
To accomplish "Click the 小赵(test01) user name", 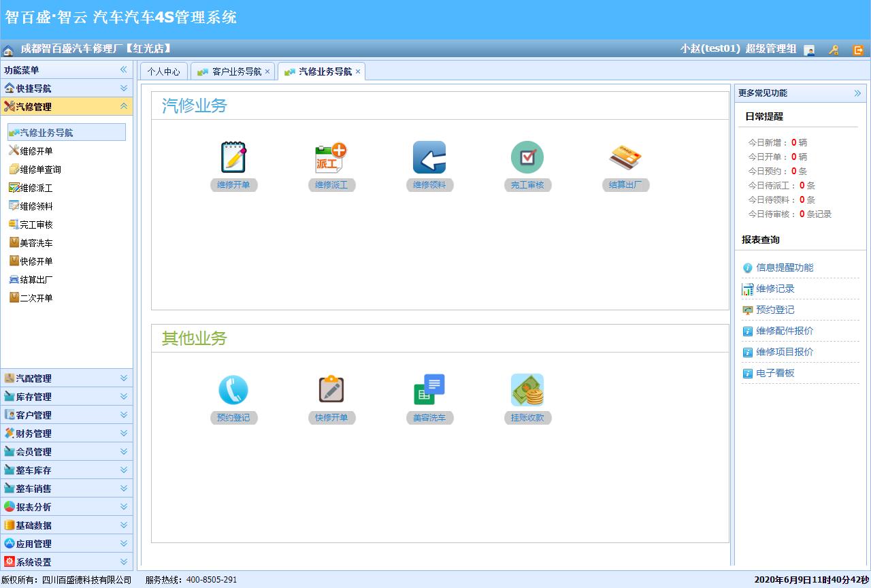I will pyautogui.click(x=710, y=49).
